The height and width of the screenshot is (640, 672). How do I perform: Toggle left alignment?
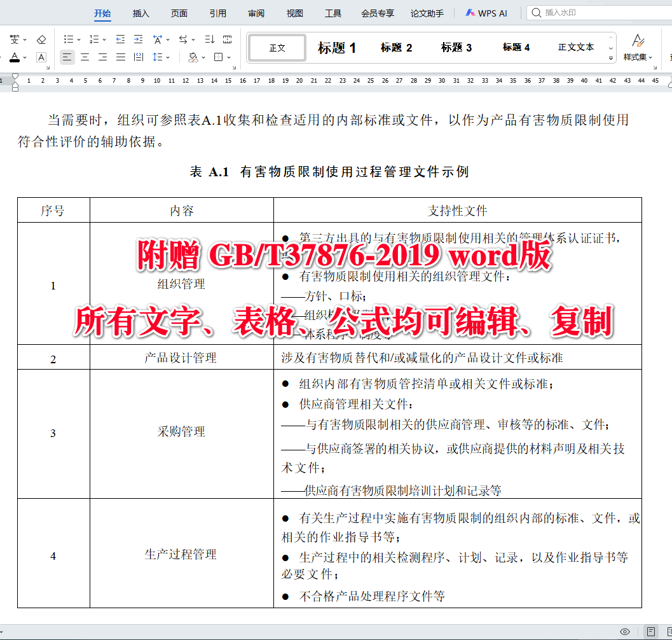[67, 57]
